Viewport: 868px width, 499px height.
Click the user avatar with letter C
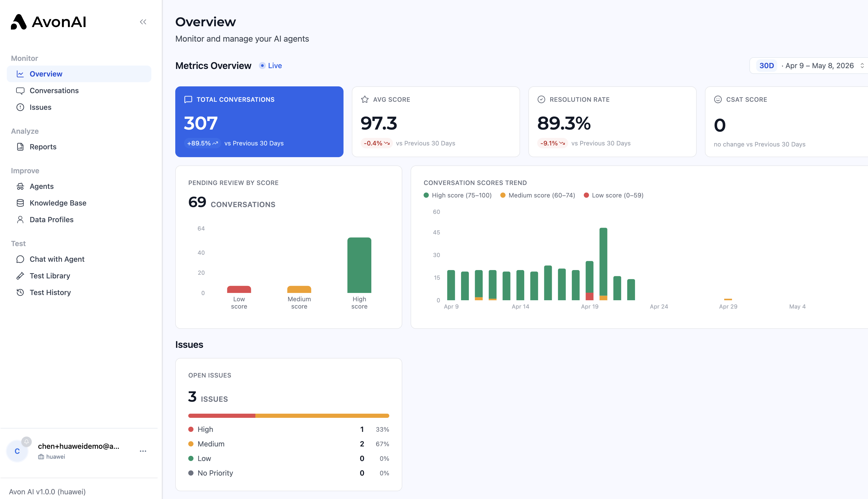(17, 451)
